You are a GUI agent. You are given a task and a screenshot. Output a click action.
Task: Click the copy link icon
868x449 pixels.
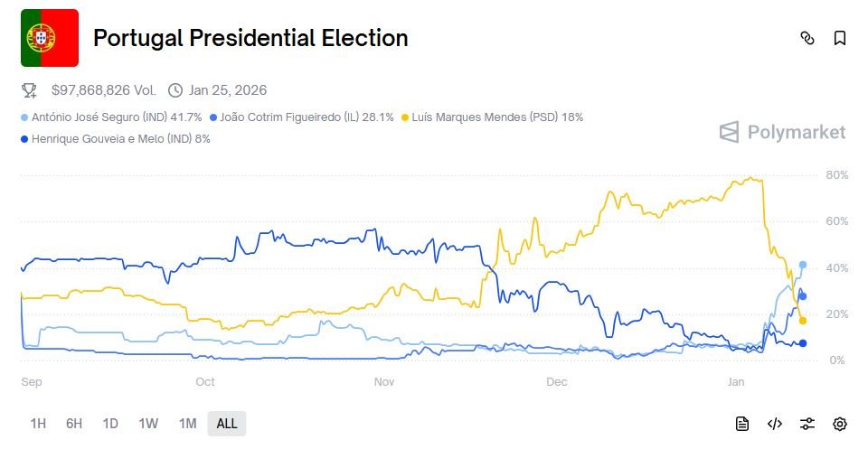click(x=807, y=38)
